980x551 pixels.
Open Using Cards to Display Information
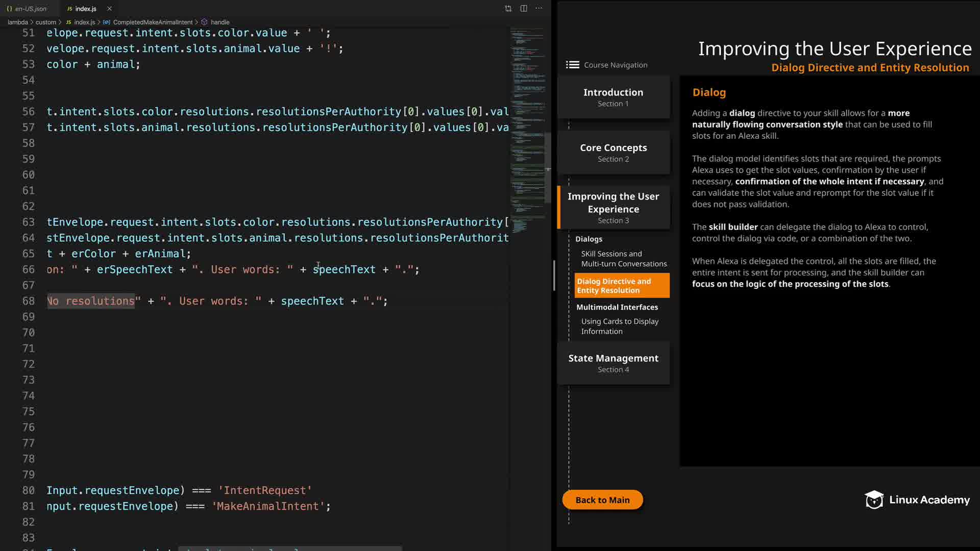click(619, 326)
